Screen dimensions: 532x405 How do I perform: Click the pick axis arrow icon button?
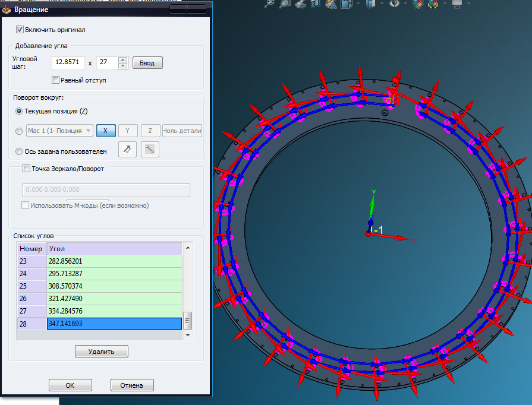point(128,150)
